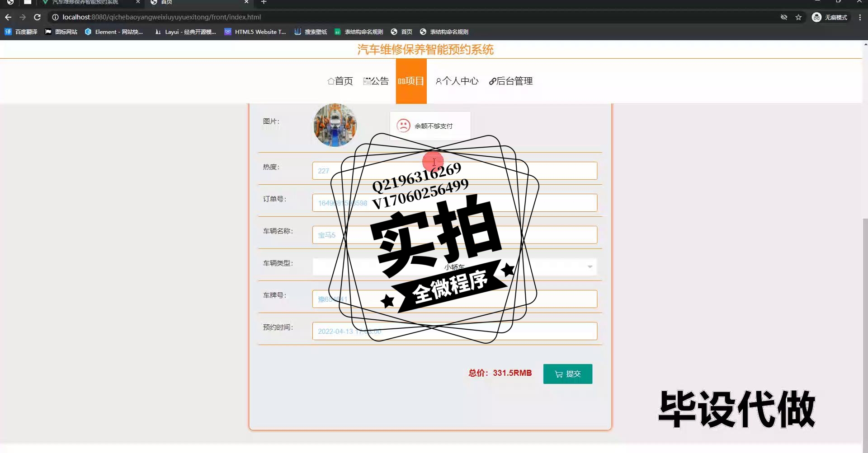Click the 热度 input field showing 227
Viewport: 868px width, 453px height.
(x=454, y=171)
